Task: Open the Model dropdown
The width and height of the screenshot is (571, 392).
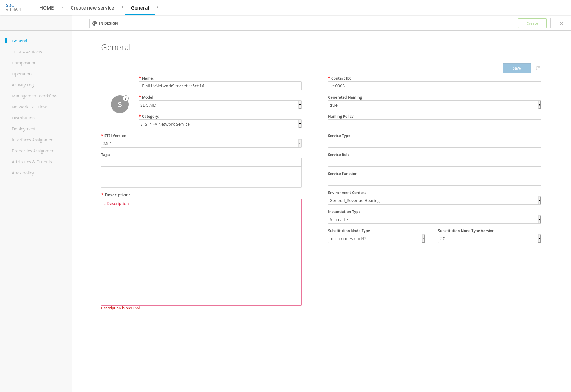Action: coord(220,105)
